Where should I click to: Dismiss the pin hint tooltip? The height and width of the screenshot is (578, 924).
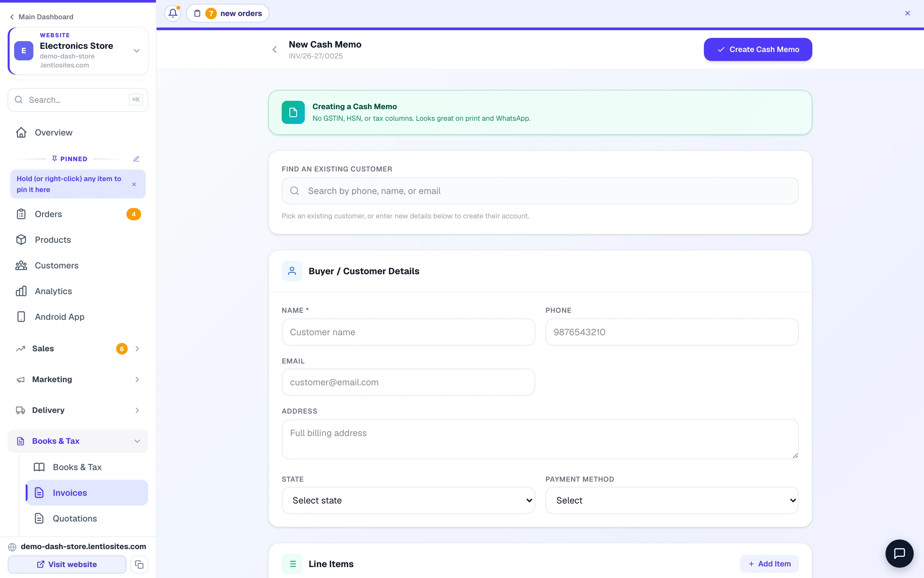[x=134, y=184]
